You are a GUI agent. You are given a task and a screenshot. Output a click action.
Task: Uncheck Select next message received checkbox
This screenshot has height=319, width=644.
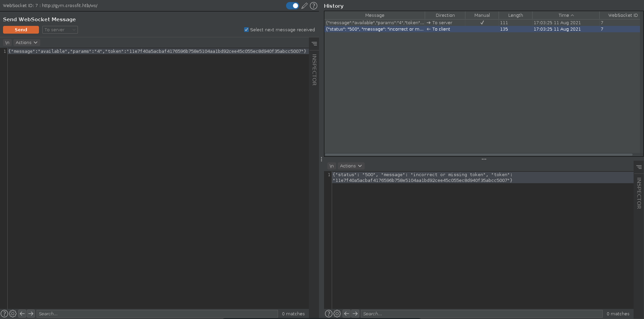click(x=246, y=30)
